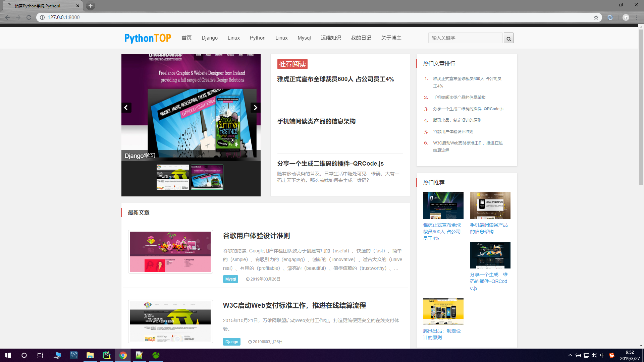
Task: Open 热门推荐 thumbnail for 手机端阅读类产品
Action: pyautogui.click(x=490, y=205)
